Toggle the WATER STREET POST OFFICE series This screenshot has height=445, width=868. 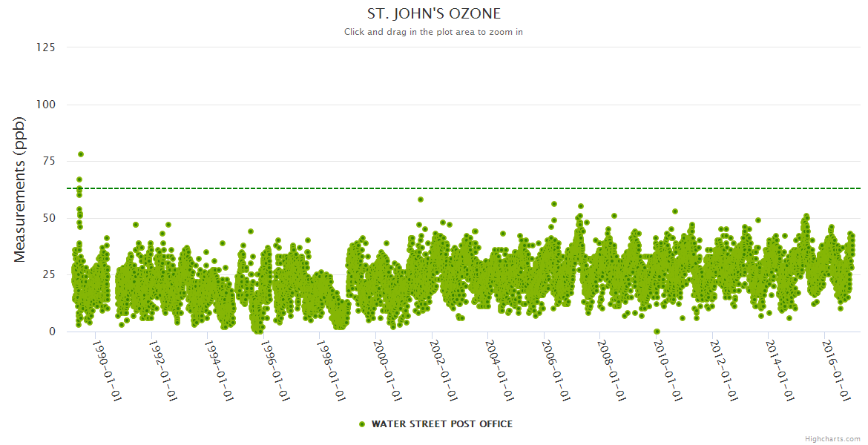point(441,424)
